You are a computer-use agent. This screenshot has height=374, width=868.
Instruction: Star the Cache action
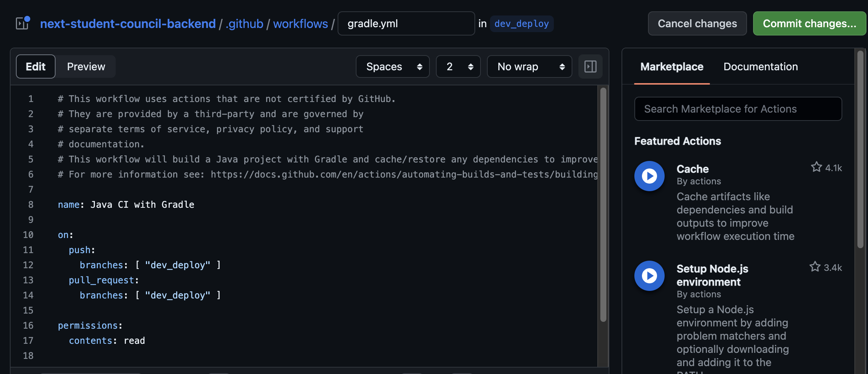click(x=816, y=167)
